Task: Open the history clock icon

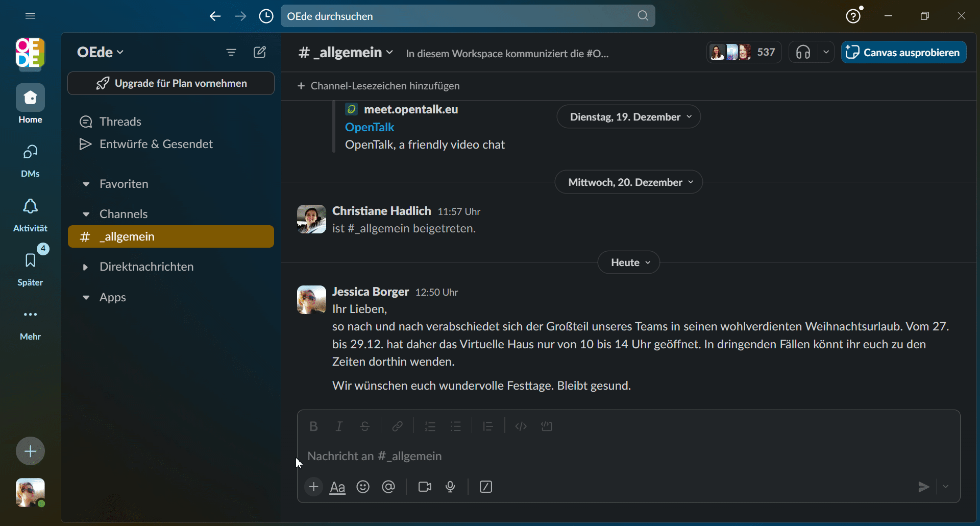Action: (x=266, y=16)
